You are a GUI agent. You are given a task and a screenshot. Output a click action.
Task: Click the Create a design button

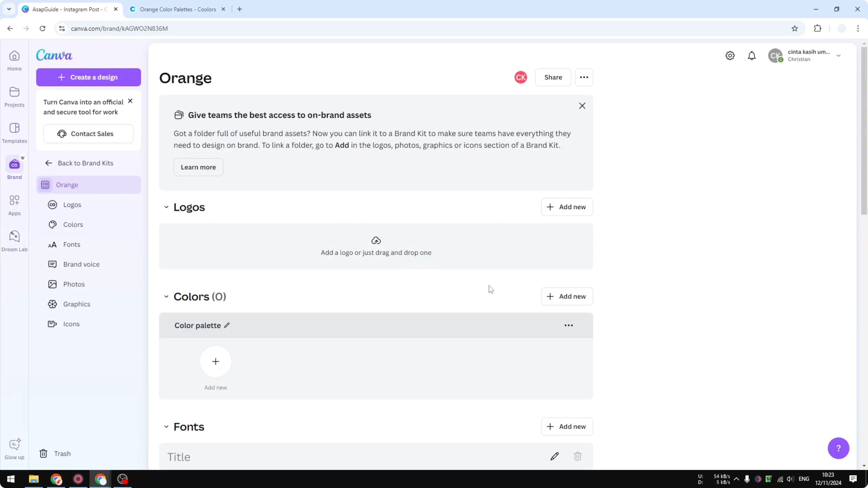coord(88,77)
